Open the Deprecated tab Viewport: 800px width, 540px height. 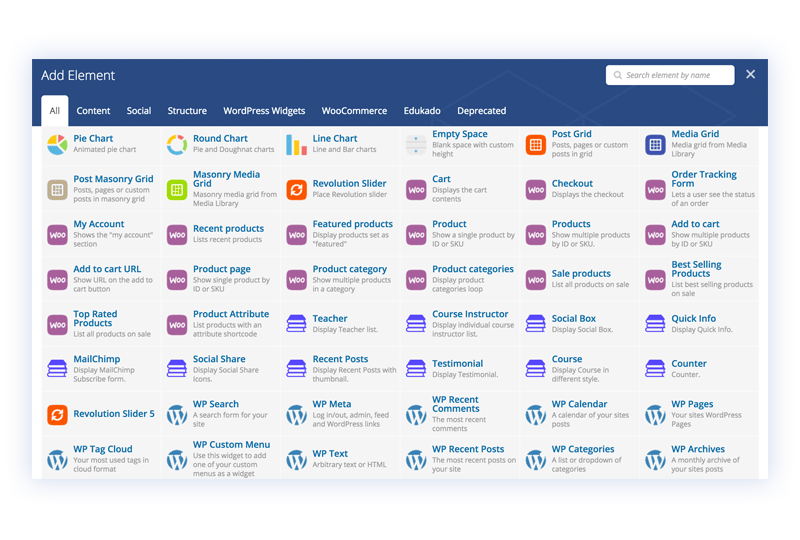click(482, 111)
